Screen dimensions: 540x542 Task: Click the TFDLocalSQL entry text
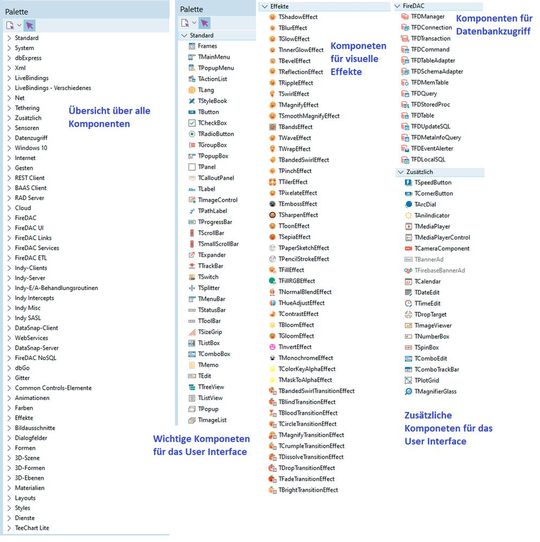pos(428,160)
